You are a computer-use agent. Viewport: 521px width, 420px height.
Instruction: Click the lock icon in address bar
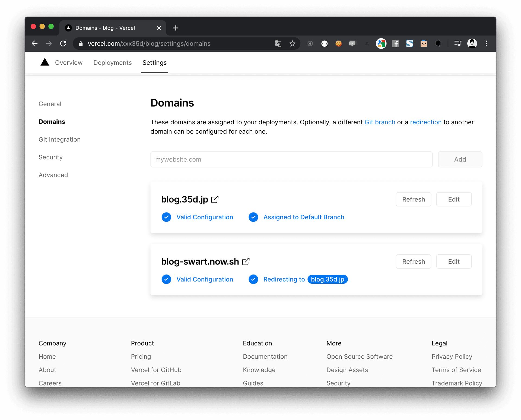click(x=81, y=44)
